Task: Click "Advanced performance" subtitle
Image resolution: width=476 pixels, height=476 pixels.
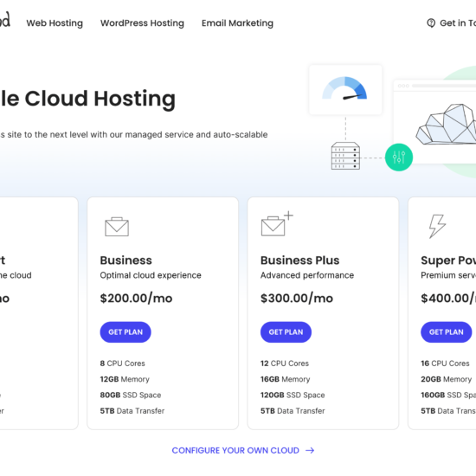Action: coord(307,275)
